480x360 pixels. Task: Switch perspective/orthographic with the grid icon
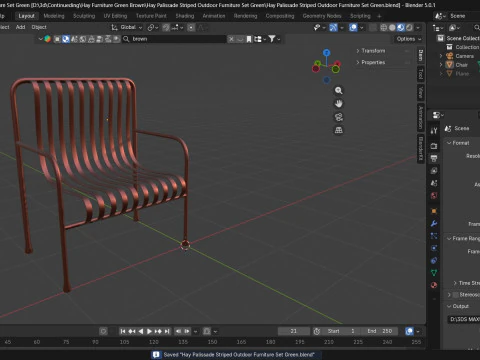tap(339, 130)
